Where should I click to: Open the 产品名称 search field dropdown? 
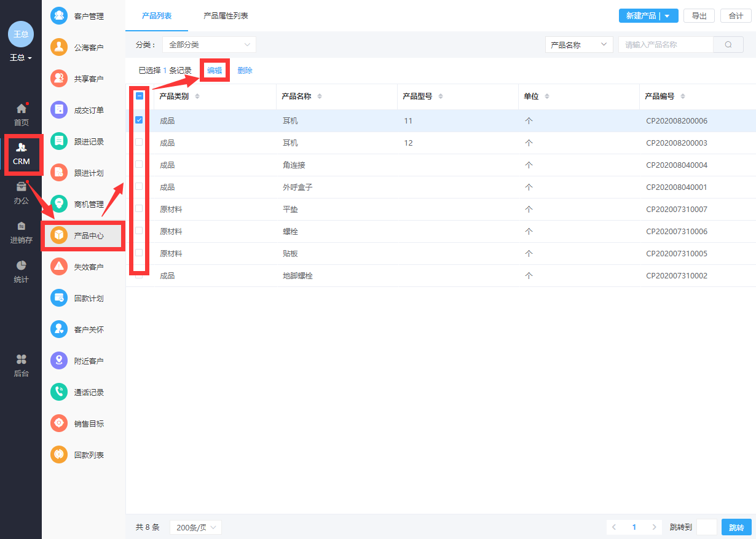point(579,45)
